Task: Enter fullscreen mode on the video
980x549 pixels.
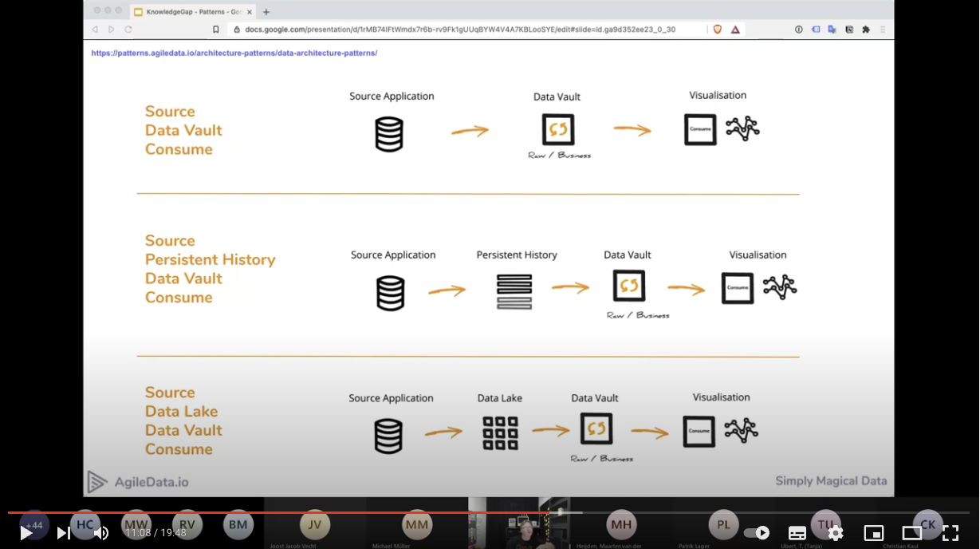Action: [x=950, y=533]
